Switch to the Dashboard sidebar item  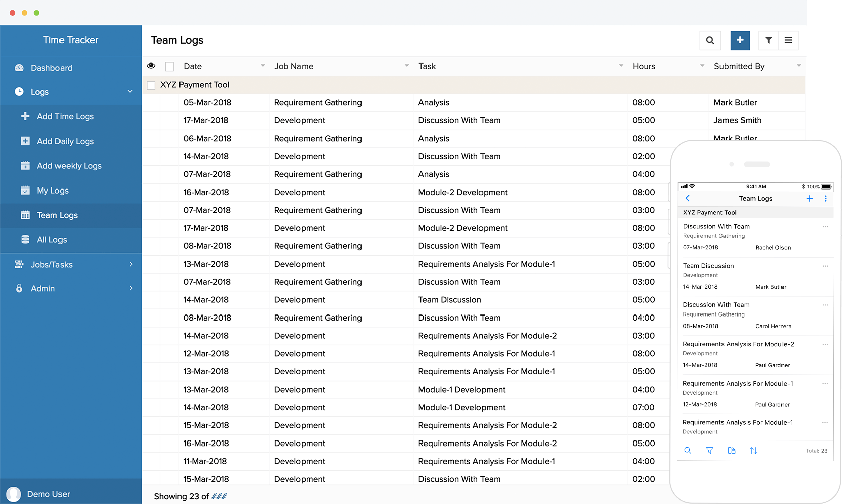pyautogui.click(x=51, y=67)
